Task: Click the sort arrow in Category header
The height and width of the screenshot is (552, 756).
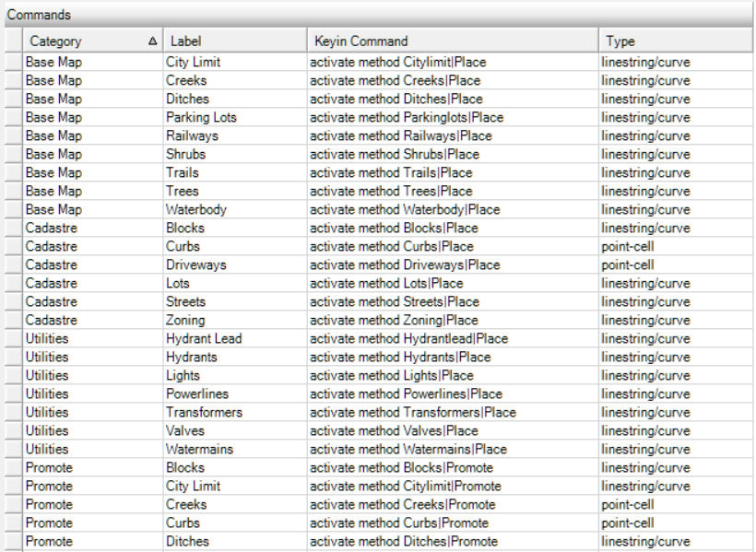Action: (152, 41)
